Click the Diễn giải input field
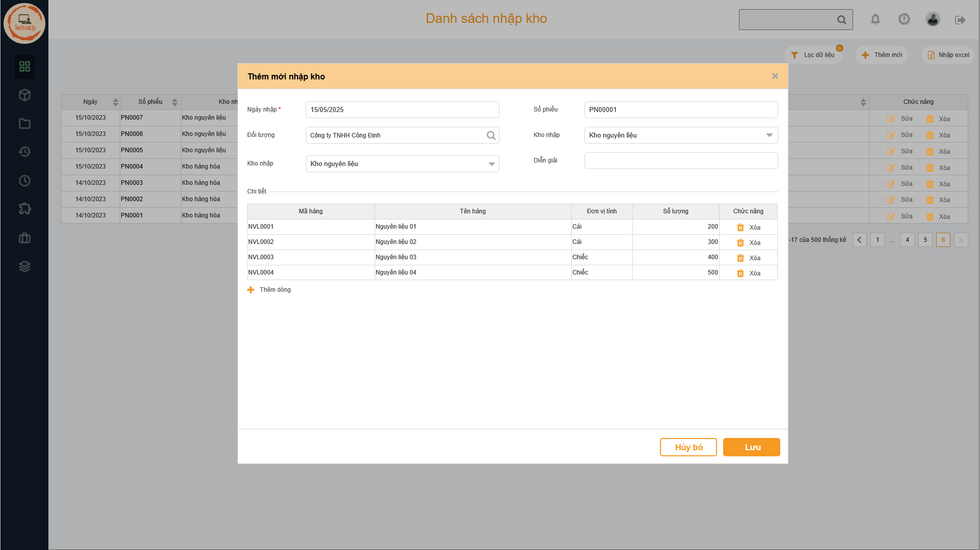This screenshot has height=550, width=980. pyautogui.click(x=680, y=161)
